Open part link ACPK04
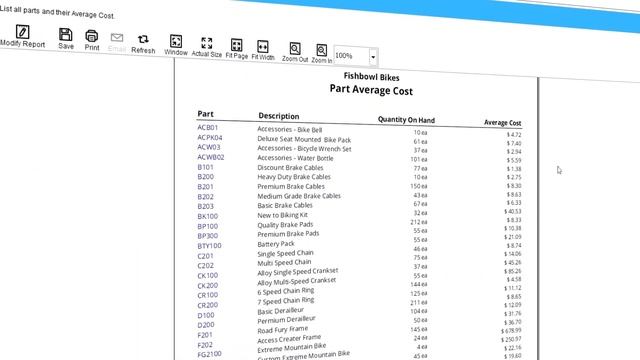 tap(210, 138)
